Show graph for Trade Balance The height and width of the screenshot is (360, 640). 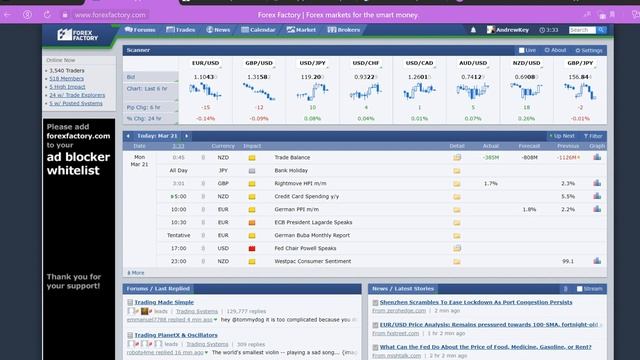[x=597, y=157]
